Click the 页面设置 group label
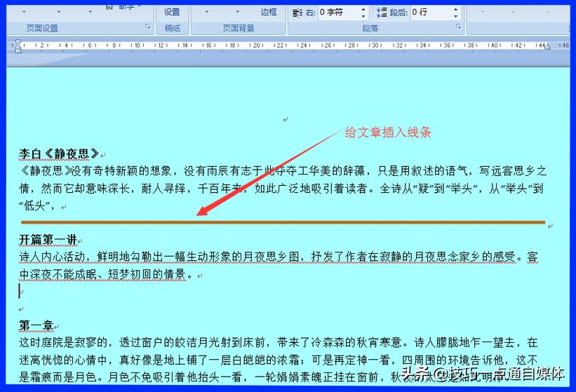 (x=42, y=28)
